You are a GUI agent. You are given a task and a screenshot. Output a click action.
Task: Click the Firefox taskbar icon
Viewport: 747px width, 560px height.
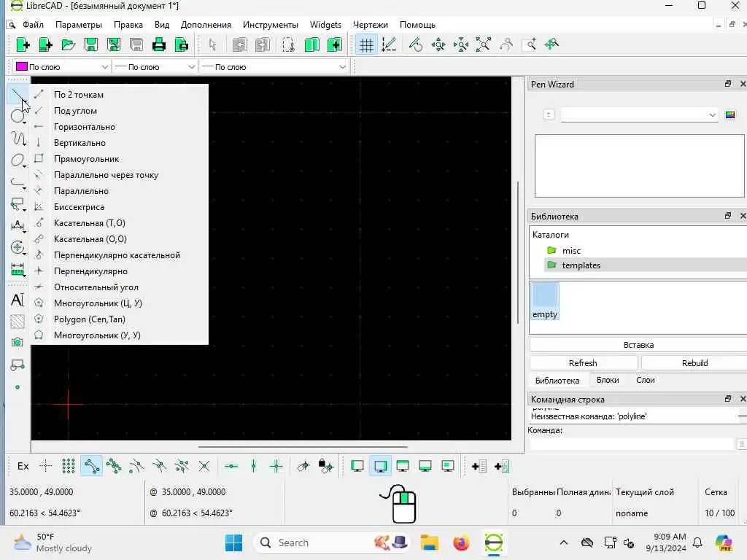pos(461,542)
